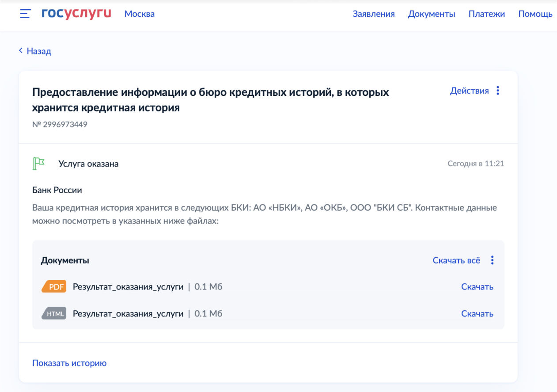The width and height of the screenshot is (557, 392).
Task: Download the HTML result file
Action: (x=477, y=314)
